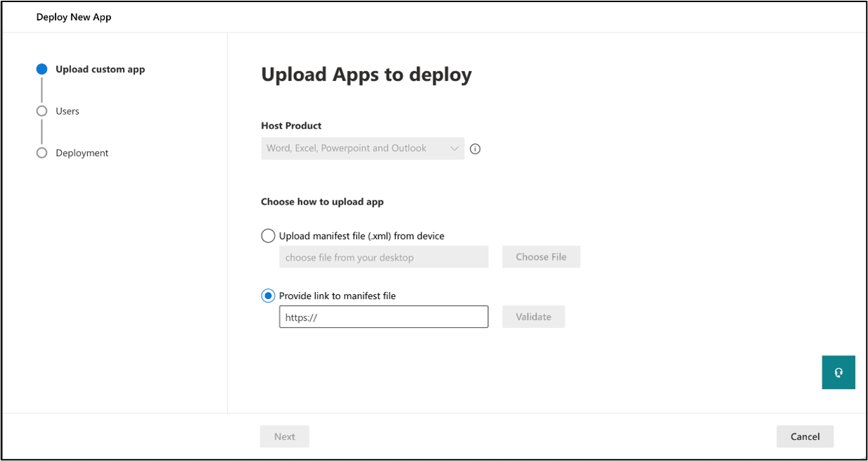Select the Provide link to manifest radio button
The width and height of the screenshot is (868, 461).
[268, 296]
